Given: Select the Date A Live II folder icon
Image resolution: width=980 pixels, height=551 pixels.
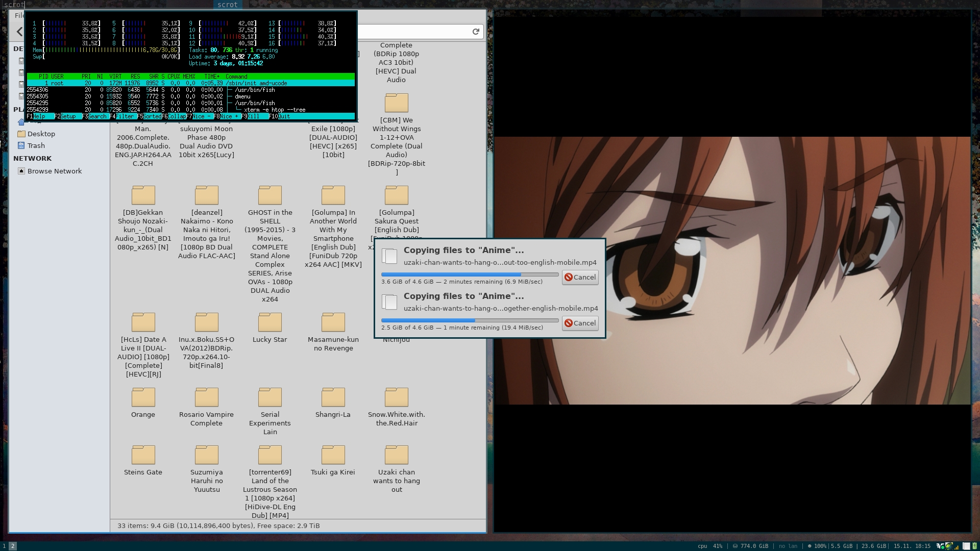Looking at the screenshot, I should [x=143, y=322].
